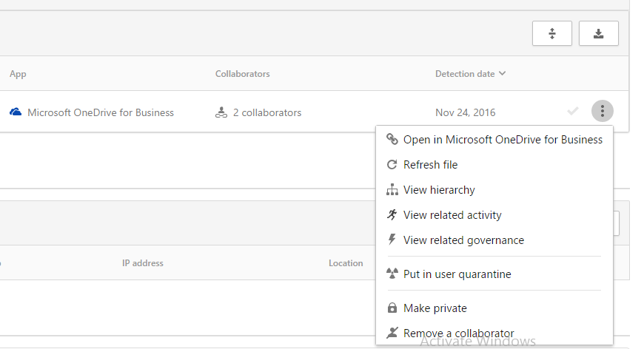The width and height of the screenshot is (644, 349).
Task: Click the OneDrive cloud icon
Action: [16, 112]
